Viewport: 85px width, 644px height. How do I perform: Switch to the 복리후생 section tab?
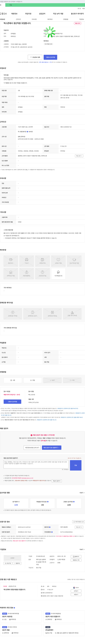tap(50, 19)
